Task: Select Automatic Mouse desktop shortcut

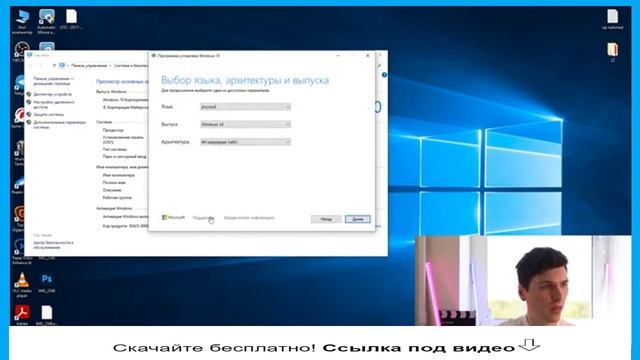Action: [47, 22]
